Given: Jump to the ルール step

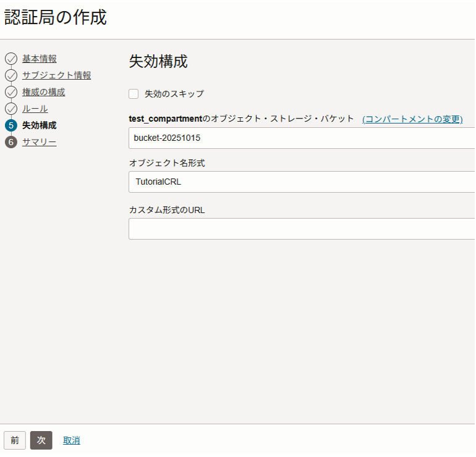Looking at the screenshot, I should [x=35, y=109].
